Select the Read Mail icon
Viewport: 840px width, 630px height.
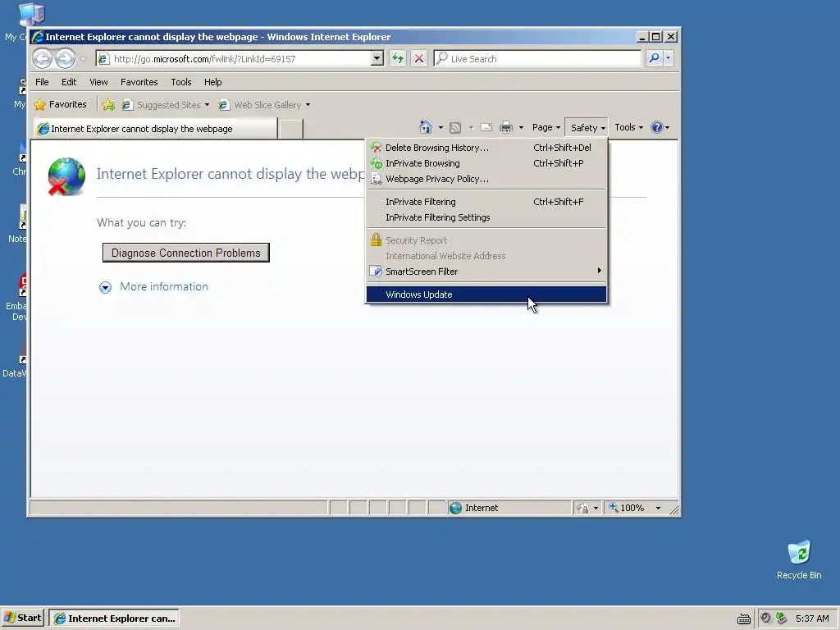486,127
